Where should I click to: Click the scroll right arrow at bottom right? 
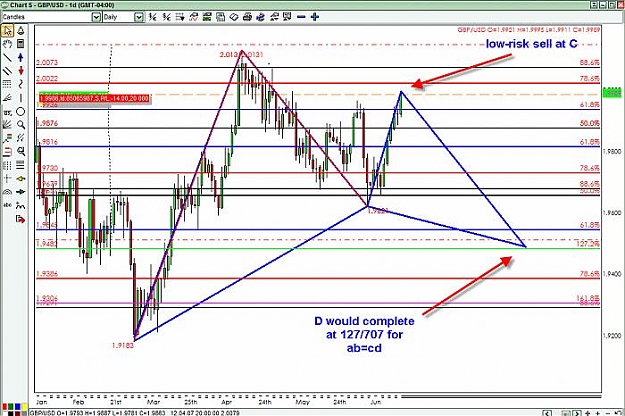pyautogui.click(x=577, y=413)
